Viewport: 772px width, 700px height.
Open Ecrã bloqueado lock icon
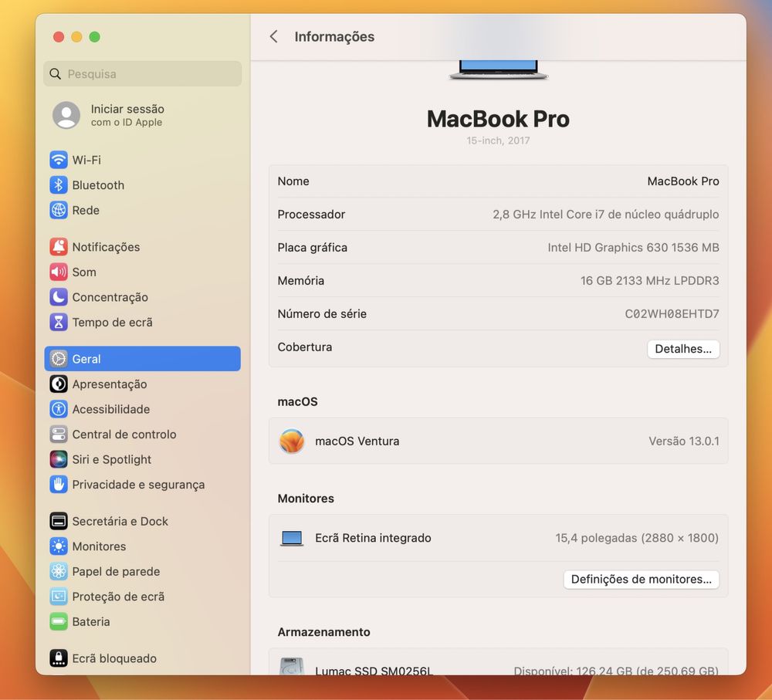coord(59,658)
